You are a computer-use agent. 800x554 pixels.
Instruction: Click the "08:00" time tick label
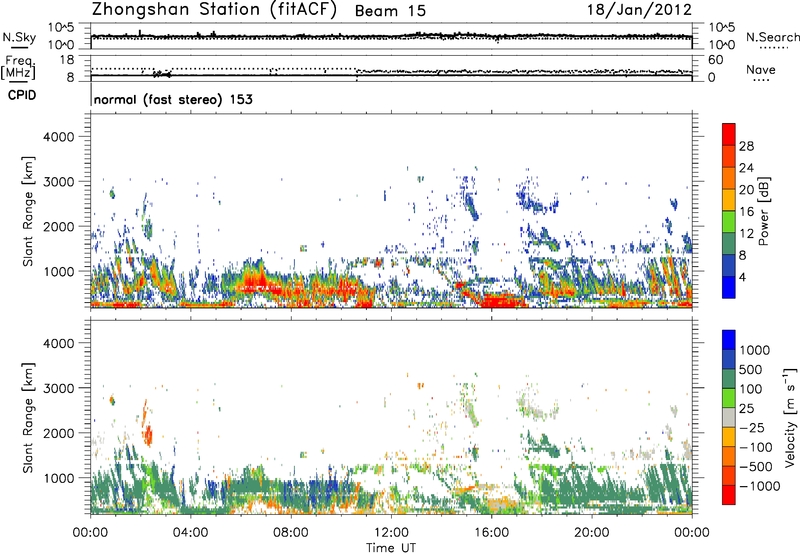pyautogui.click(x=290, y=533)
